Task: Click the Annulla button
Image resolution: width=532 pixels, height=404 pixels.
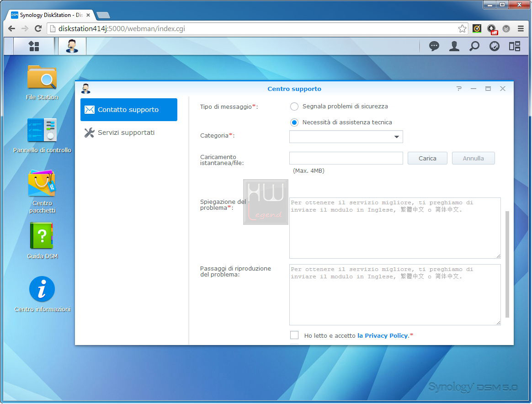Action: (x=473, y=158)
